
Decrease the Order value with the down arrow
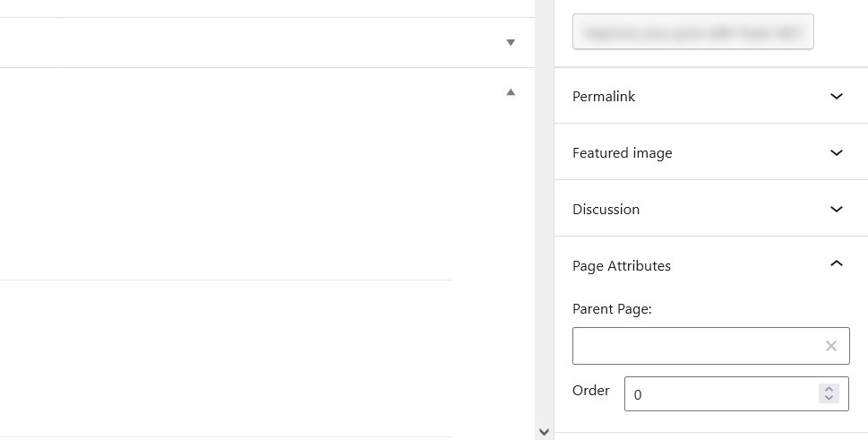click(829, 398)
